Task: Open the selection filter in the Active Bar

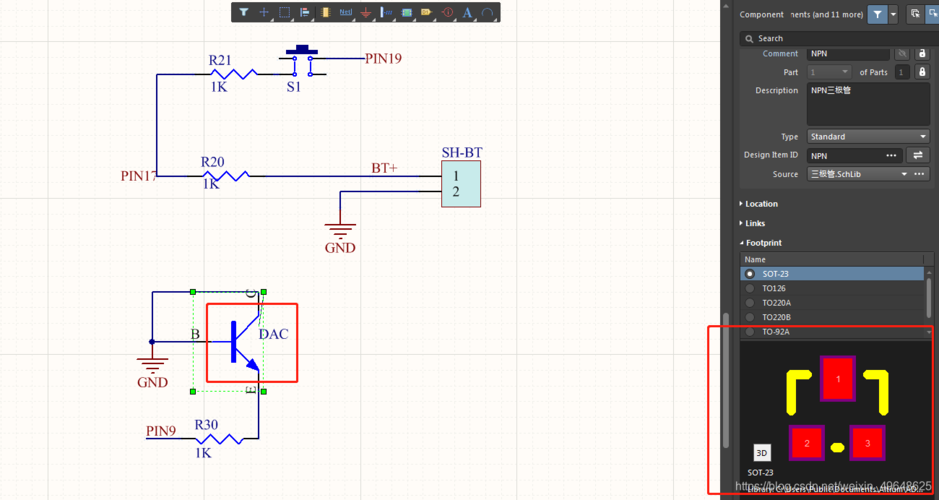Action: (x=244, y=12)
